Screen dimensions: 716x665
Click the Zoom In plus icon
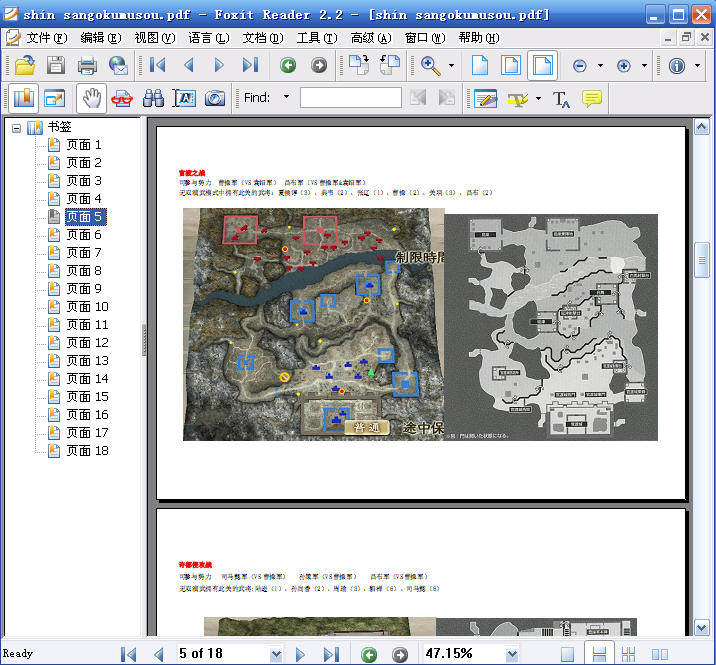[x=623, y=66]
